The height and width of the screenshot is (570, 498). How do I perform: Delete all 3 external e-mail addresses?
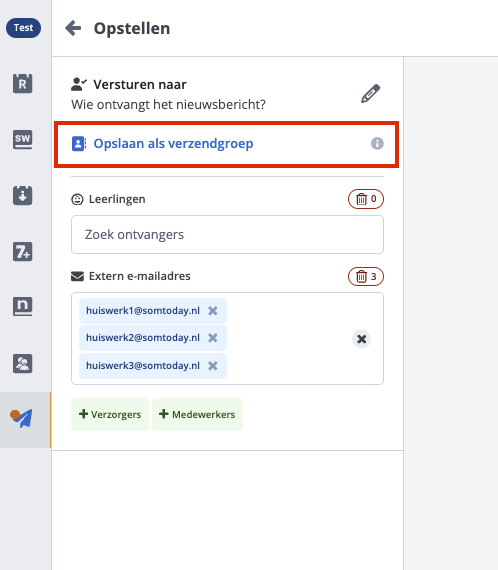[x=366, y=277]
